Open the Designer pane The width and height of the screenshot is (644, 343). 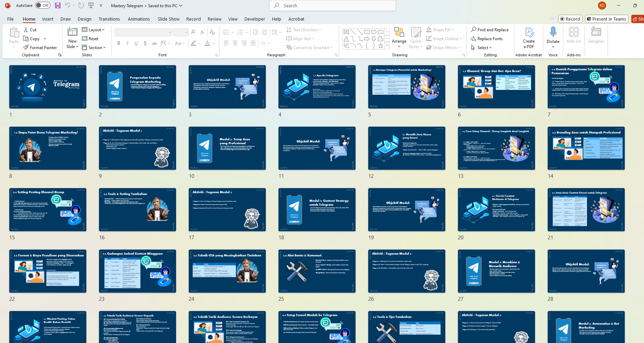(596, 35)
